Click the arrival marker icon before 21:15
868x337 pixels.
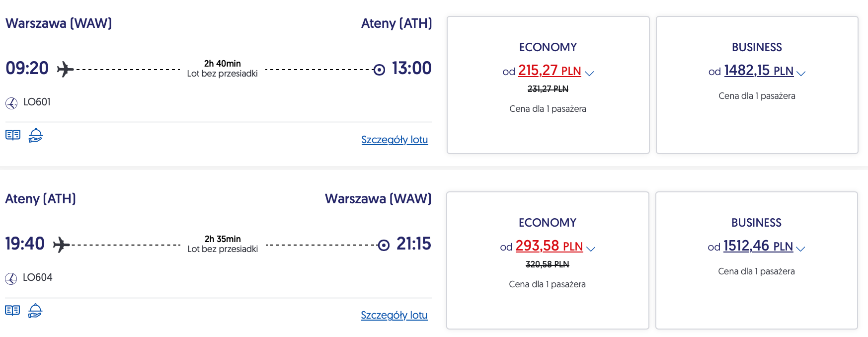(384, 245)
